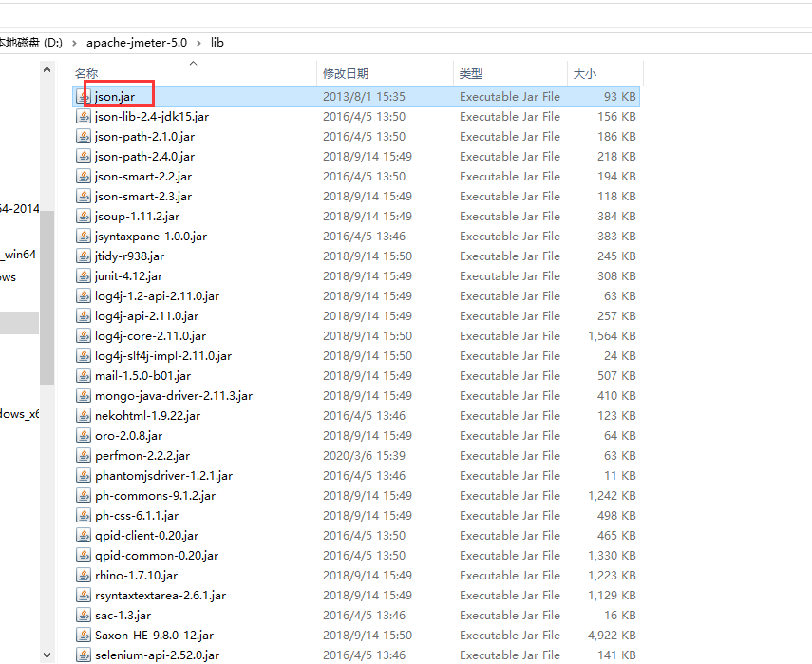
Task: Select the phantomjsdriver-1.2.1.jar icon
Action: pyautogui.click(x=84, y=475)
